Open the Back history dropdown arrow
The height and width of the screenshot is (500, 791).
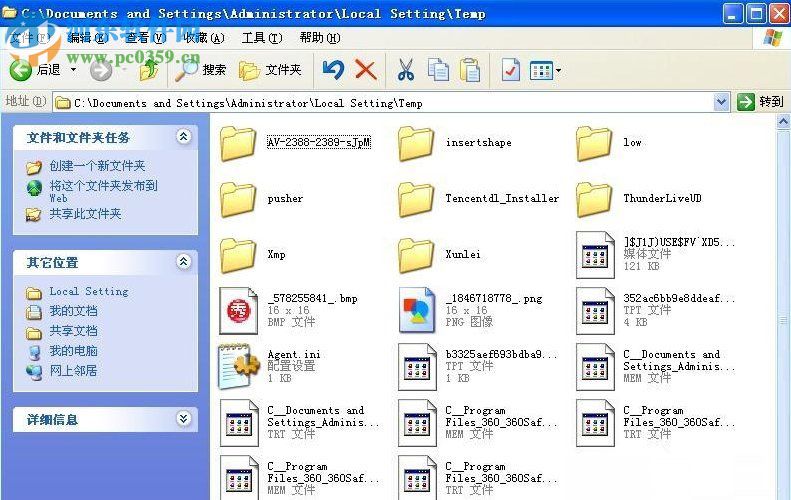pos(74,70)
